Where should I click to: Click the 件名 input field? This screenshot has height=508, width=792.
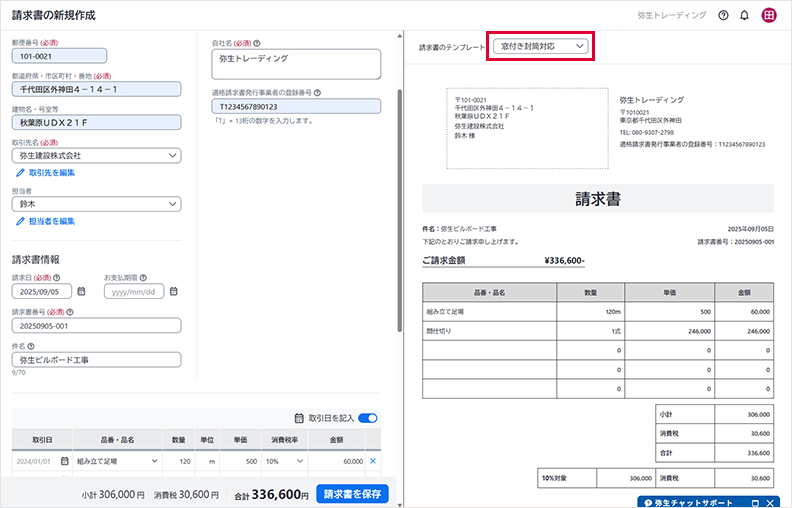tap(97, 359)
